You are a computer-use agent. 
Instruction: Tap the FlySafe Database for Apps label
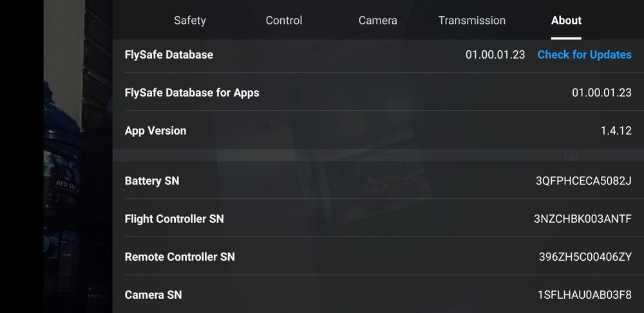[x=192, y=93]
